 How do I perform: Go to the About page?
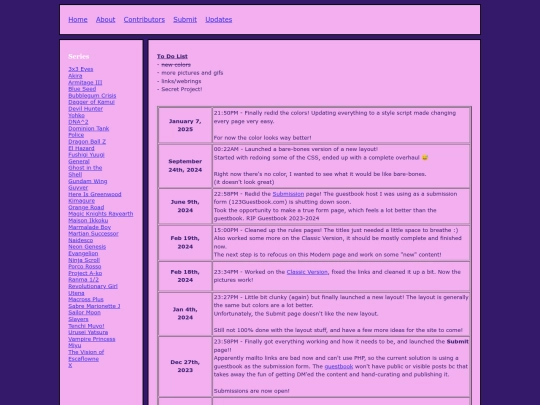coord(105,20)
